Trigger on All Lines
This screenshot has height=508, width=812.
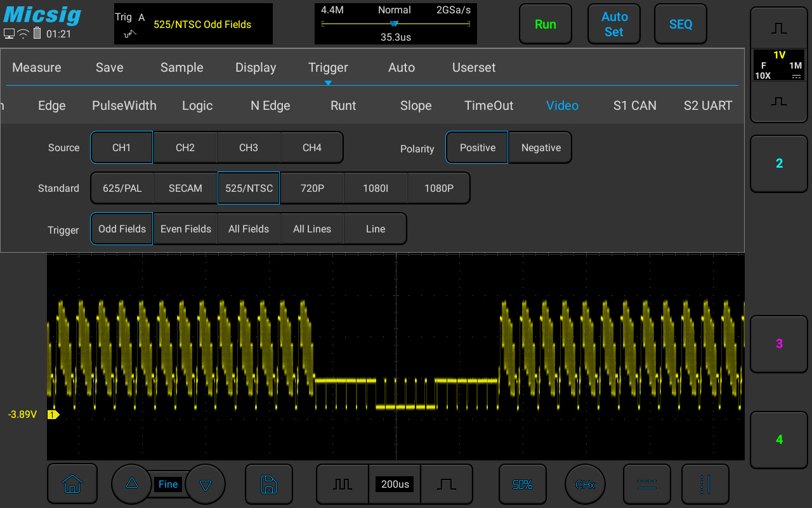click(x=312, y=229)
